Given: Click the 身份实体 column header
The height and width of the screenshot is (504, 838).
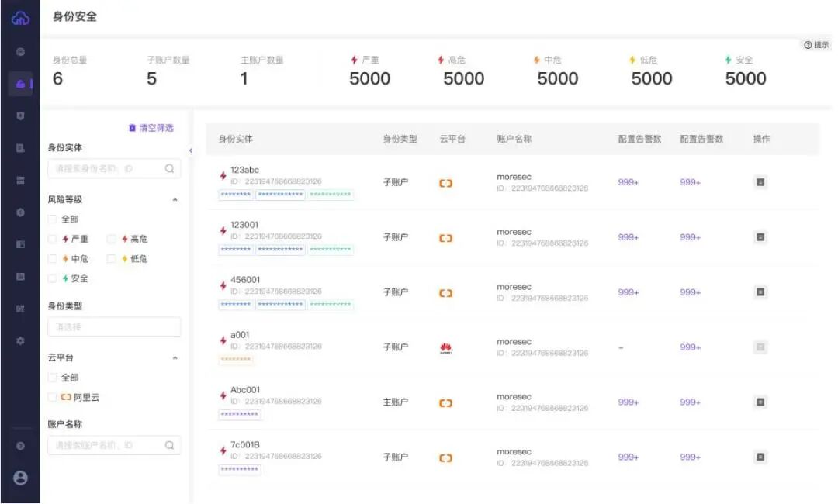Looking at the screenshot, I should (236, 139).
